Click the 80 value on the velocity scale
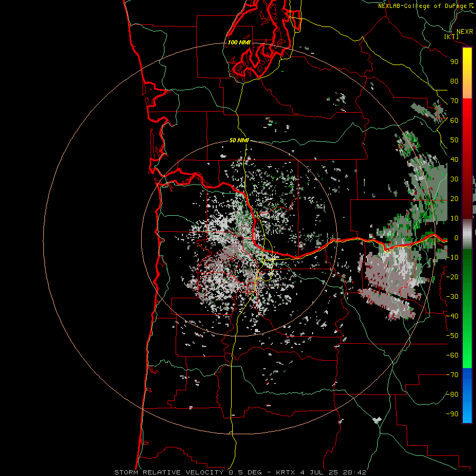Screen dimensions: 476x476 (x=454, y=81)
